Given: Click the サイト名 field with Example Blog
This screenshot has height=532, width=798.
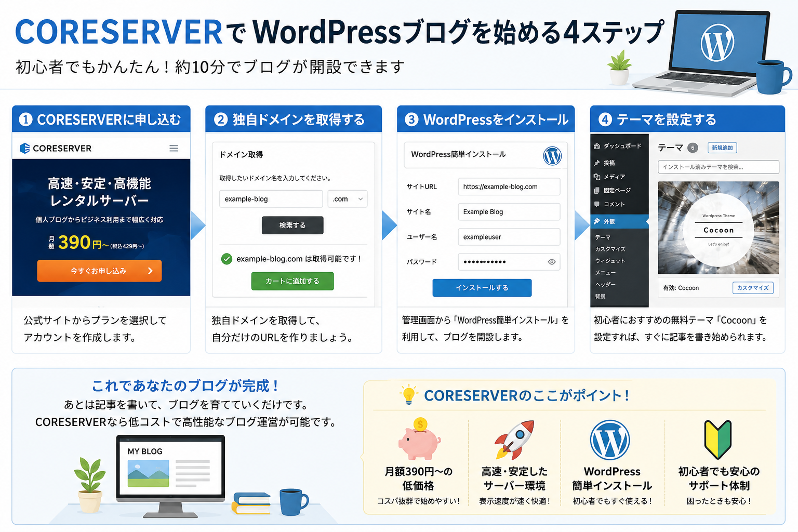Looking at the screenshot, I should 509,212.
